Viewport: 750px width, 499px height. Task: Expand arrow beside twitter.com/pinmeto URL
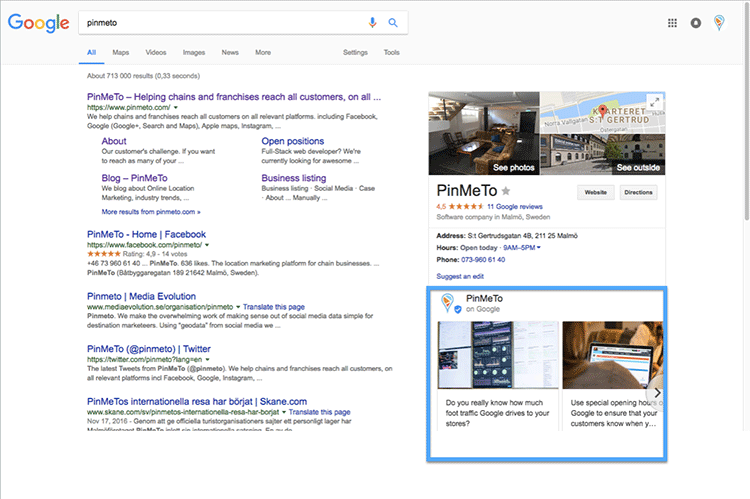click(207, 359)
